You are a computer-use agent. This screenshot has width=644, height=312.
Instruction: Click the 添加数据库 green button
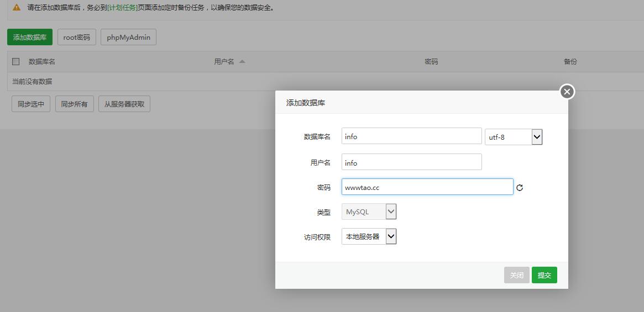tap(30, 38)
